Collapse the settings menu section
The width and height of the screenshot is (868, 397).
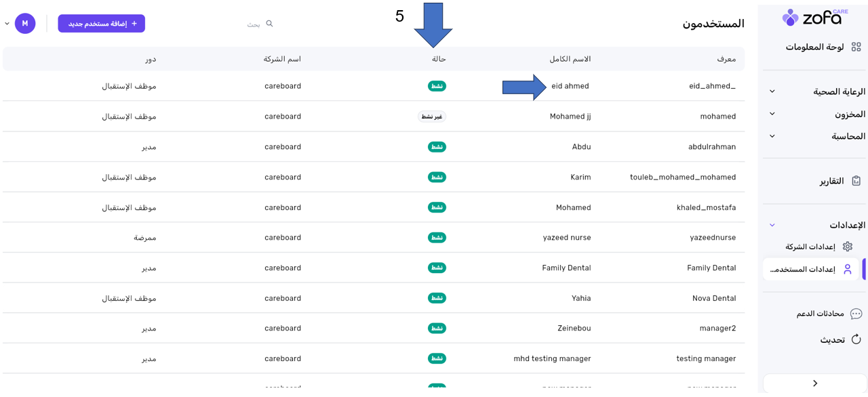pyautogui.click(x=772, y=225)
